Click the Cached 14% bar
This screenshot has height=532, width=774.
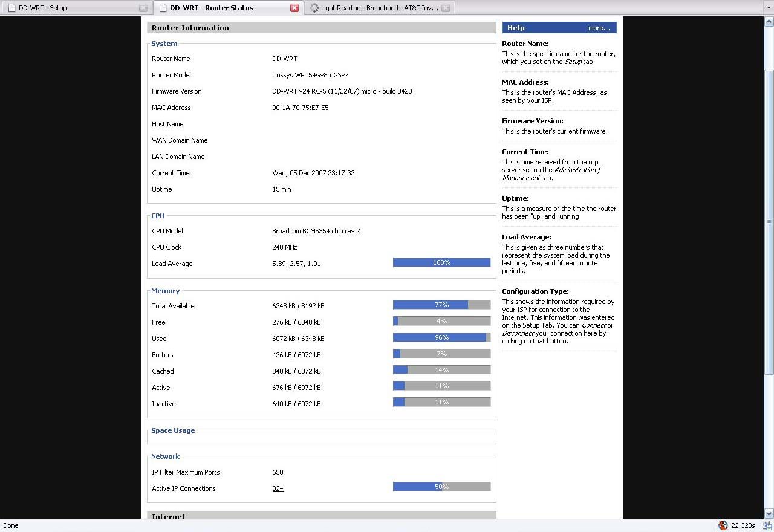[441, 370]
